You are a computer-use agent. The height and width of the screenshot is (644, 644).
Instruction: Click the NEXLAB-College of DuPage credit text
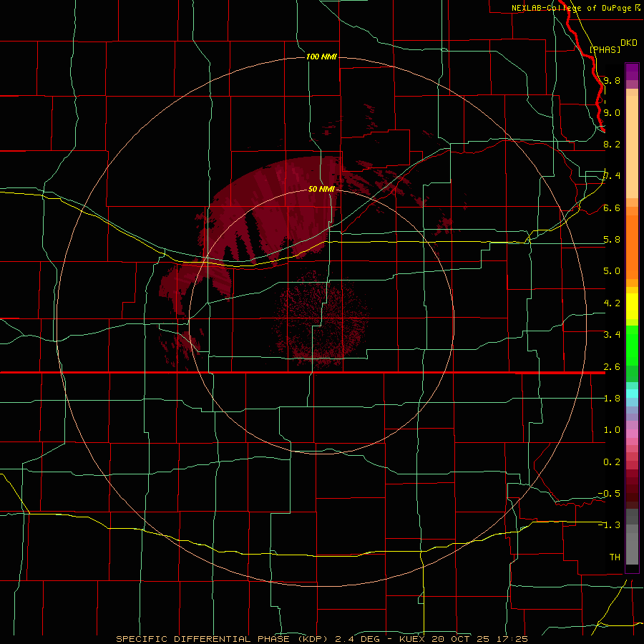click(x=571, y=8)
